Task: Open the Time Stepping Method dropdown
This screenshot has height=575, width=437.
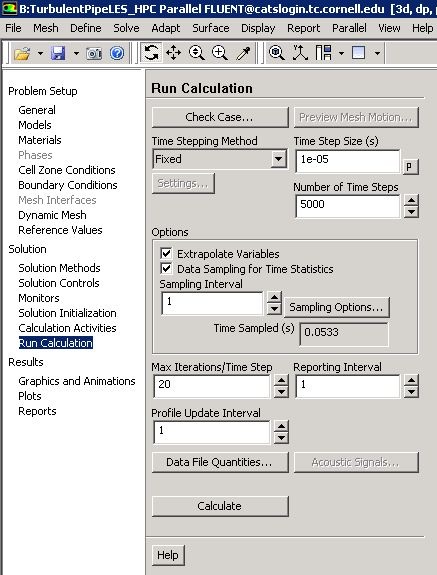Action: (279, 159)
